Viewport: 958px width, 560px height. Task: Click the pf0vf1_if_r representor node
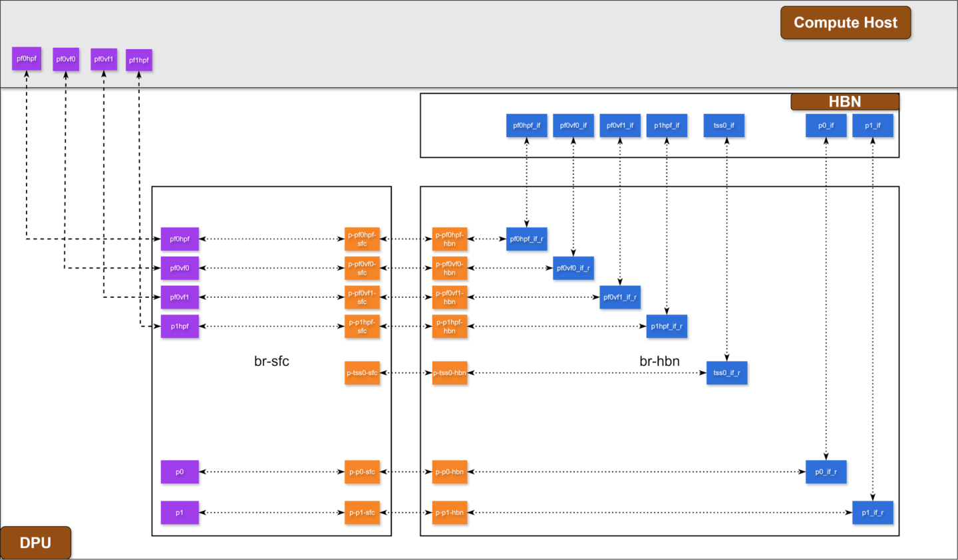[x=620, y=297]
